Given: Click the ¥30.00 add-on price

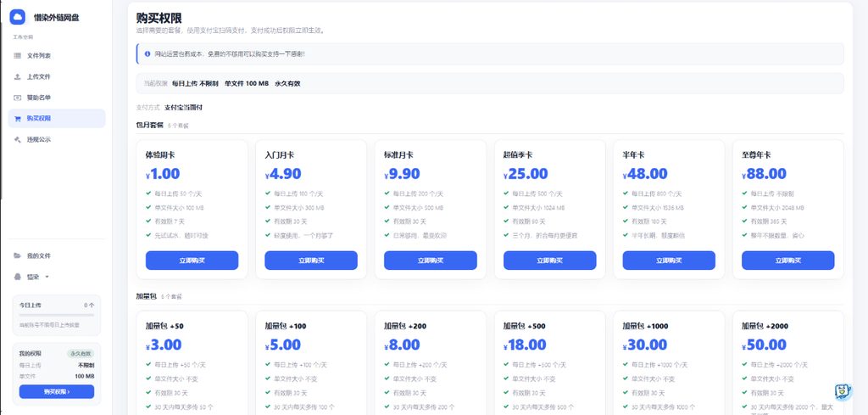Looking at the screenshot, I should point(645,345).
